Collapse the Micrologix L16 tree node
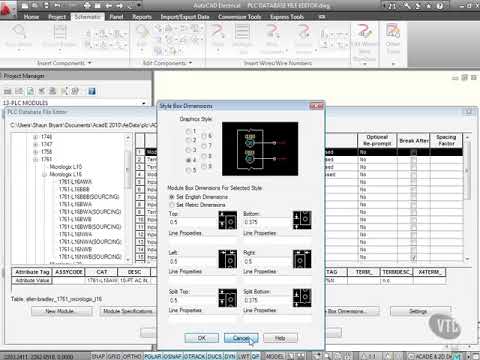The height and width of the screenshot is (360, 480). pyautogui.click(x=44, y=174)
